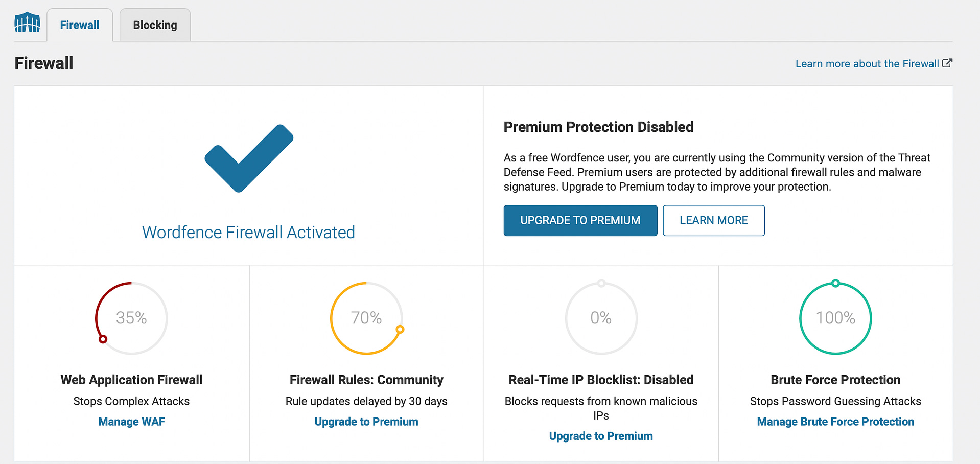Click the Premium Protection Disabled heading
The height and width of the screenshot is (464, 980).
click(598, 127)
